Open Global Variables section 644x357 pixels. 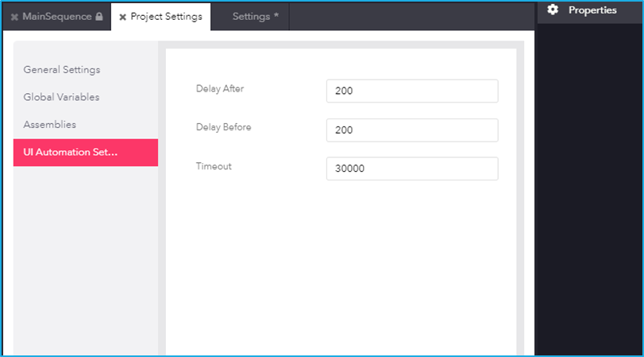[61, 97]
